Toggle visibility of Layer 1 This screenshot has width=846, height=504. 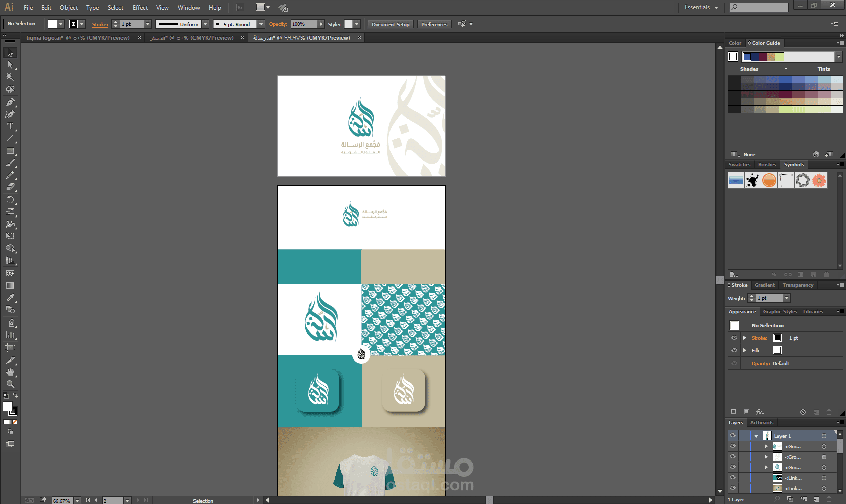[x=733, y=436]
